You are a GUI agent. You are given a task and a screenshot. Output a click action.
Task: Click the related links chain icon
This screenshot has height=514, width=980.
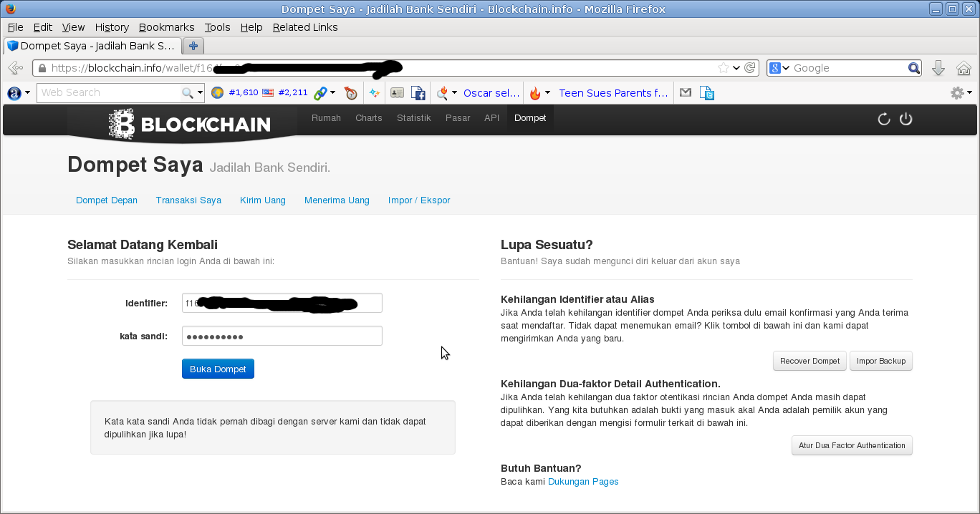320,93
